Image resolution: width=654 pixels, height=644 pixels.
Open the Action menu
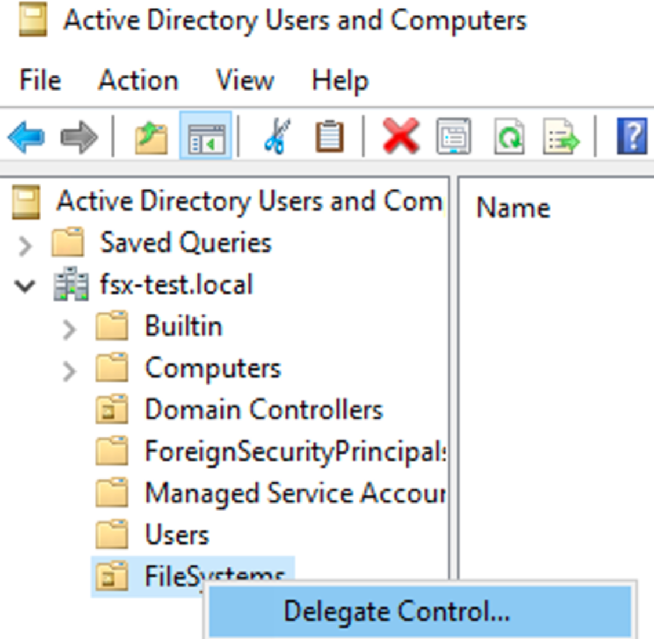point(138,80)
